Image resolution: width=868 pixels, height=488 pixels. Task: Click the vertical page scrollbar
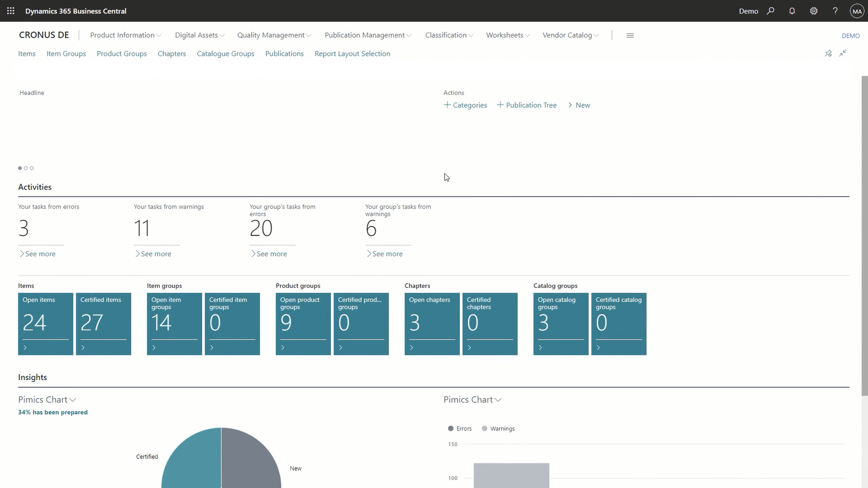pos(865,235)
